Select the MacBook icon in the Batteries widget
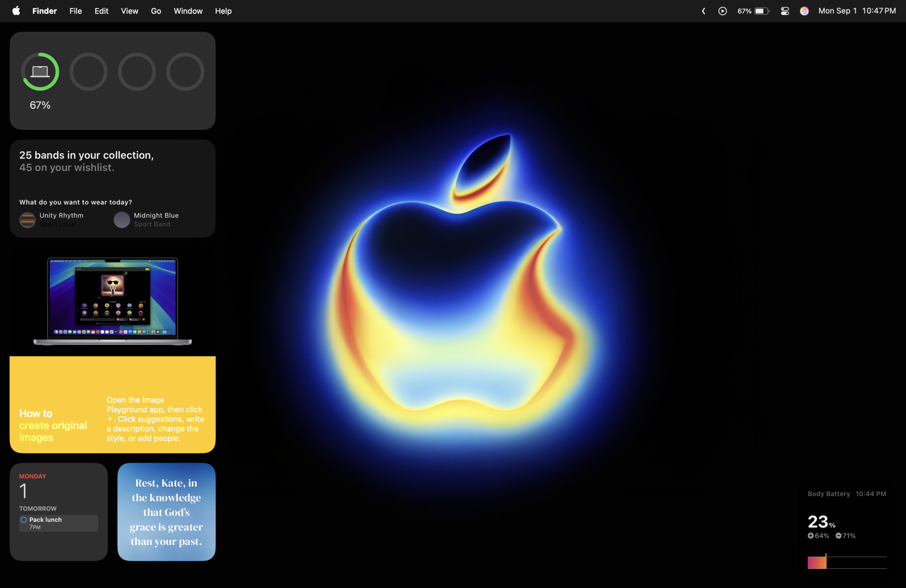The width and height of the screenshot is (906, 588). [x=40, y=72]
